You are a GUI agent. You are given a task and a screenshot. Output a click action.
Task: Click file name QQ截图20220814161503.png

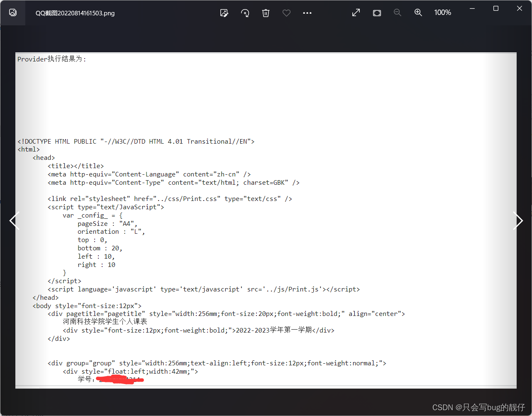click(75, 13)
